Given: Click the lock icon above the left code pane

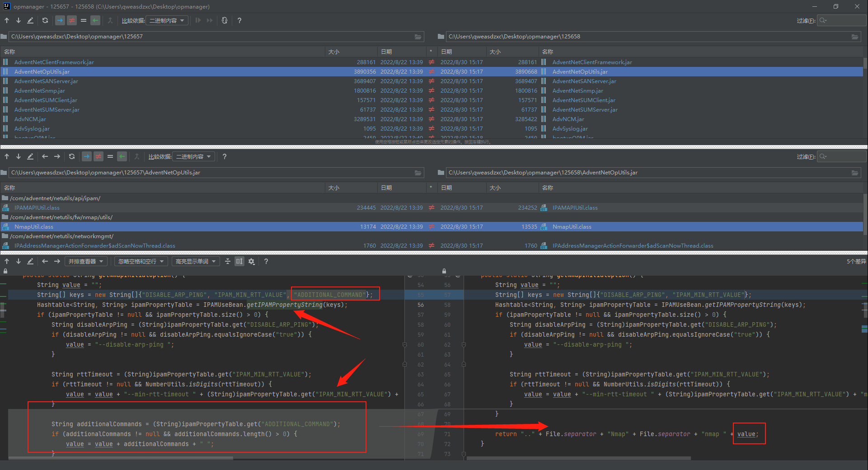Looking at the screenshot, I should [x=5, y=271].
